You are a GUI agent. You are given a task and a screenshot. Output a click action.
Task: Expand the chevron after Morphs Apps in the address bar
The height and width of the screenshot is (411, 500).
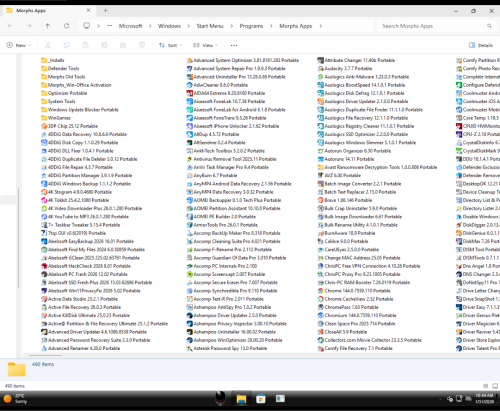[321, 26]
